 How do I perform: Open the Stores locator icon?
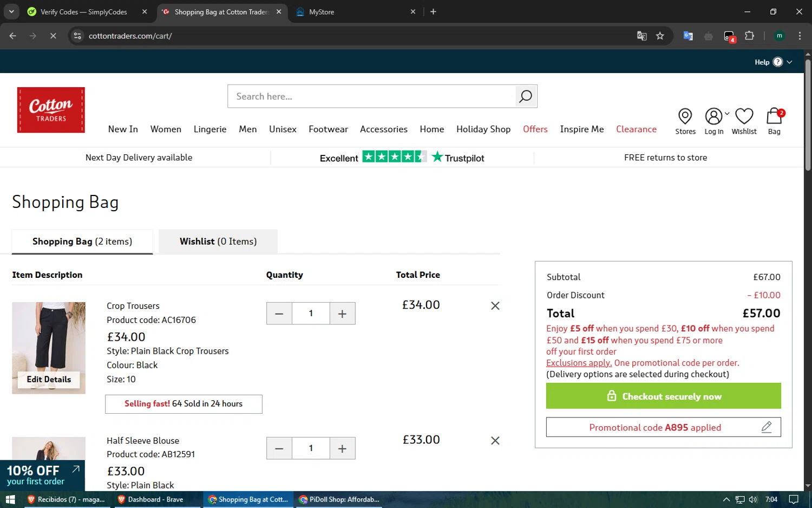click(x=685, y=121)
